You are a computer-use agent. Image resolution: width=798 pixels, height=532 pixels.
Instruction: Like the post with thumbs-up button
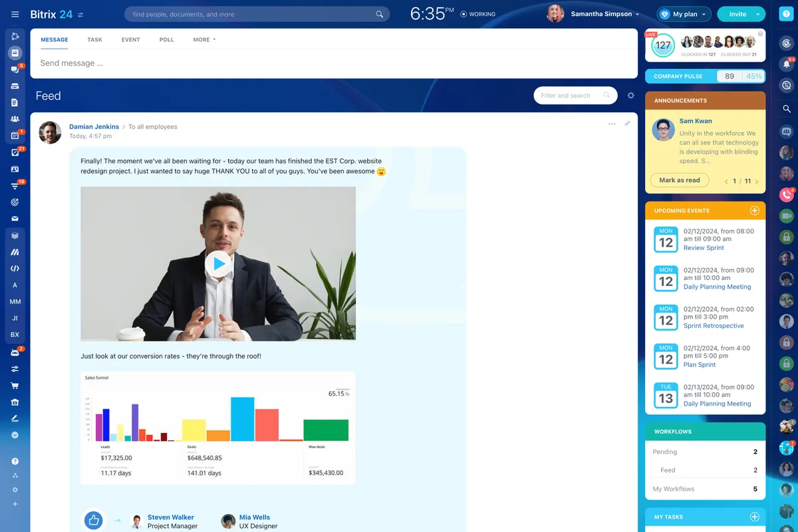[x=93, y=521]
